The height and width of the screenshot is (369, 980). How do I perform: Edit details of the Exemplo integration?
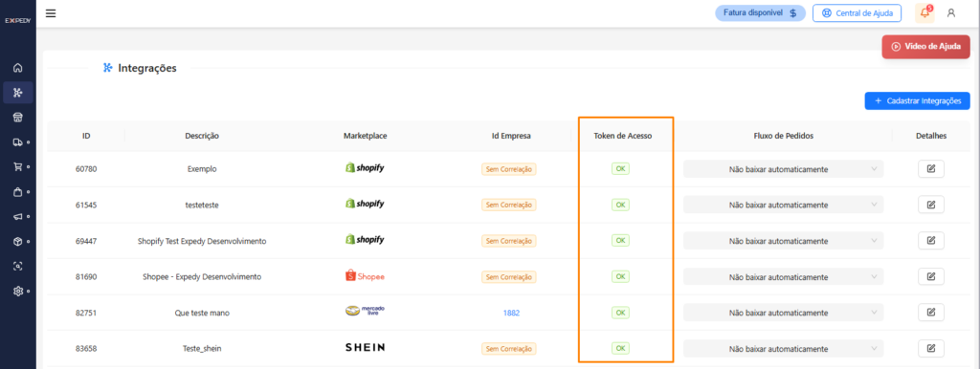pos(930,168)
